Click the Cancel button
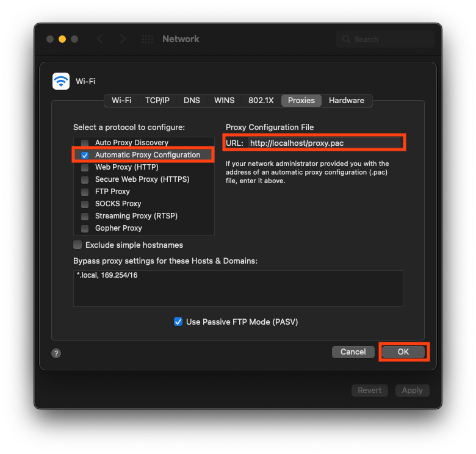This screenshot has height=454, width=476. pos(353,352)
